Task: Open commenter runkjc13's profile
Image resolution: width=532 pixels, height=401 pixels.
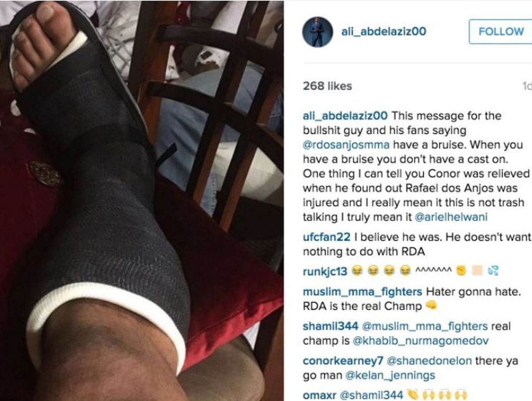Action: point(325,271)
